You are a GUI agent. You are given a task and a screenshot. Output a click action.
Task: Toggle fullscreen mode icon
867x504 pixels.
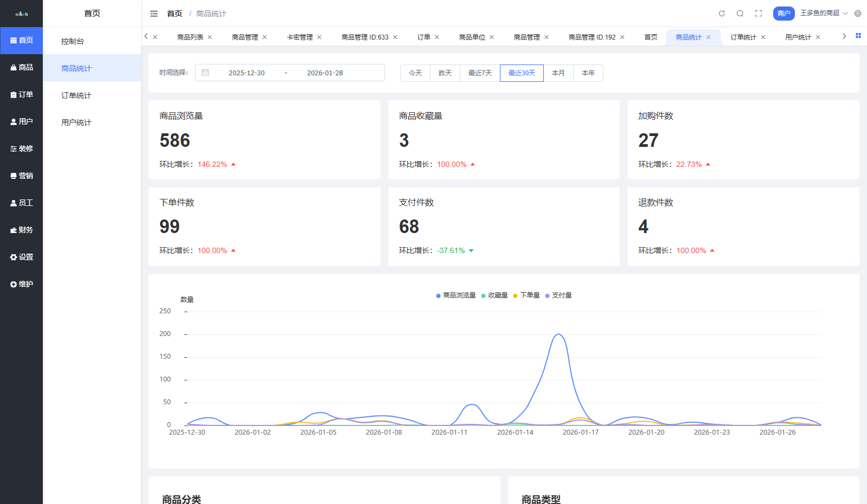[759, 14]
